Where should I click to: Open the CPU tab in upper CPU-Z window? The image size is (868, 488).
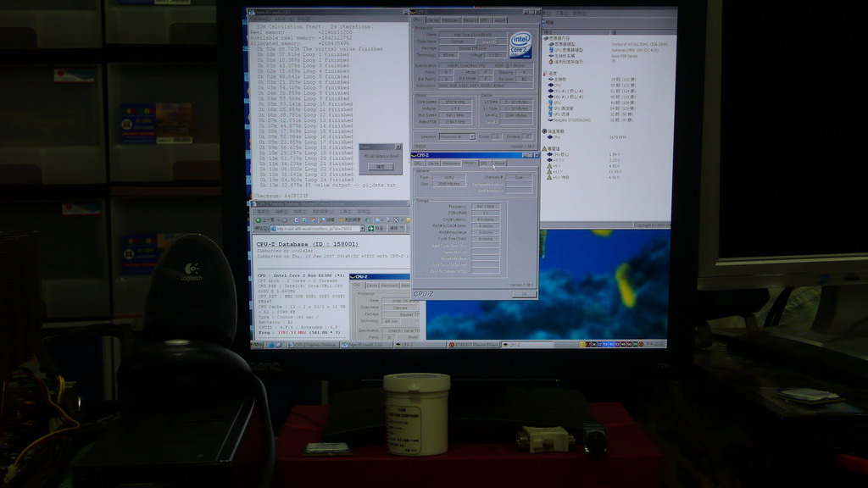[x=417, y=20]
